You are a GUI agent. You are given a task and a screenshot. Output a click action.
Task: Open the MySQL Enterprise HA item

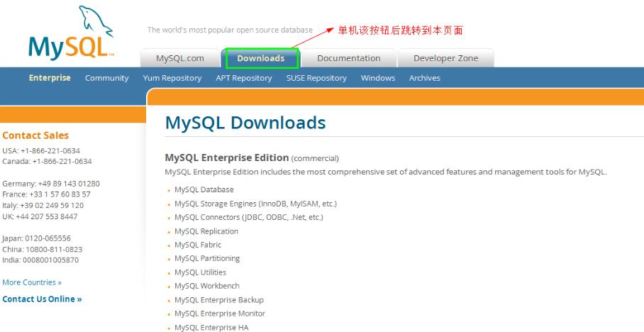(211, 328)
